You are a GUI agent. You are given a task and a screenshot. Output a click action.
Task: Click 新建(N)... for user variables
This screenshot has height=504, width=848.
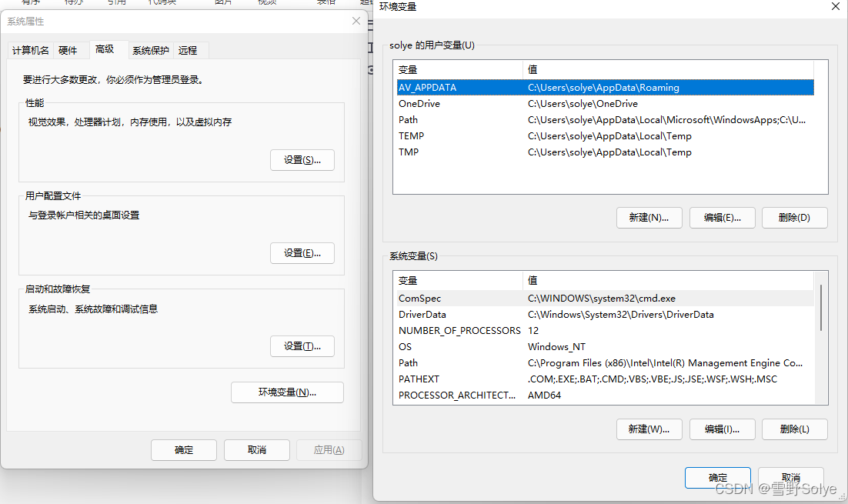tap(649, 218)
